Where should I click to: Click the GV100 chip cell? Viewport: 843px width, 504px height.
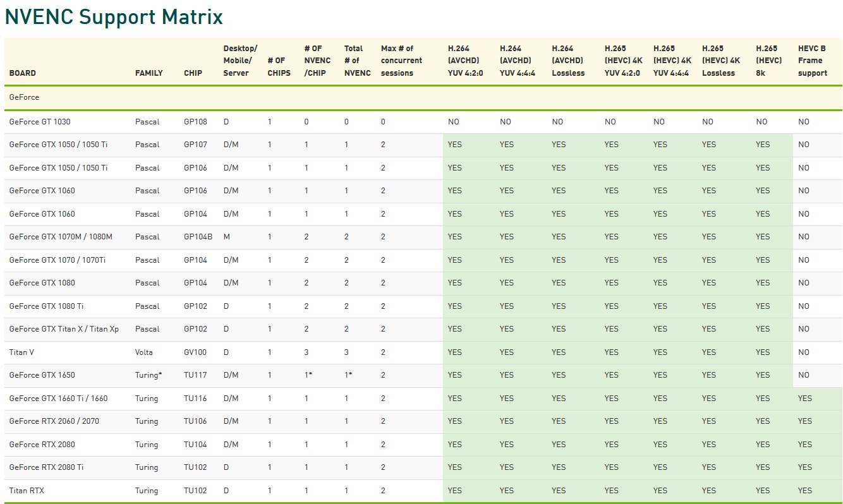coord(195,352)
